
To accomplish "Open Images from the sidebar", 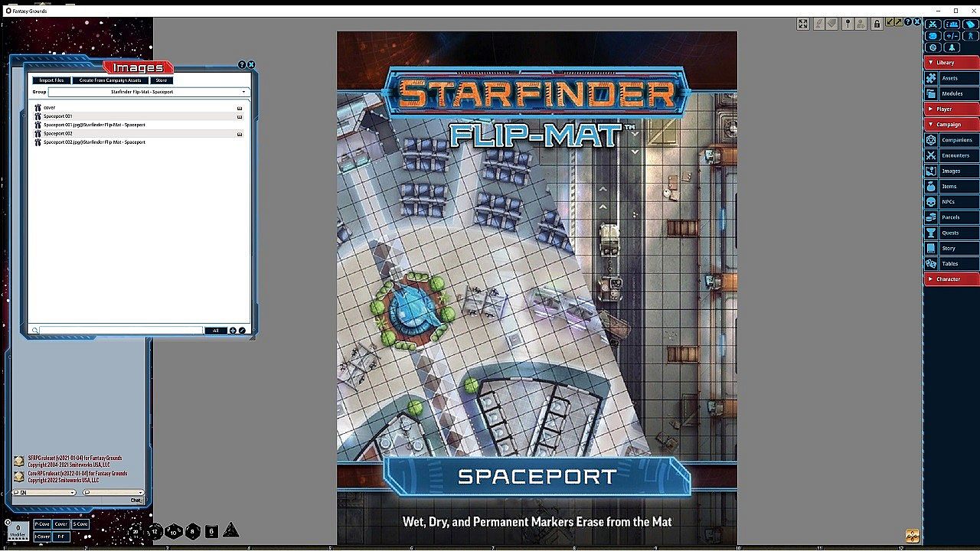I will [952, 171].
